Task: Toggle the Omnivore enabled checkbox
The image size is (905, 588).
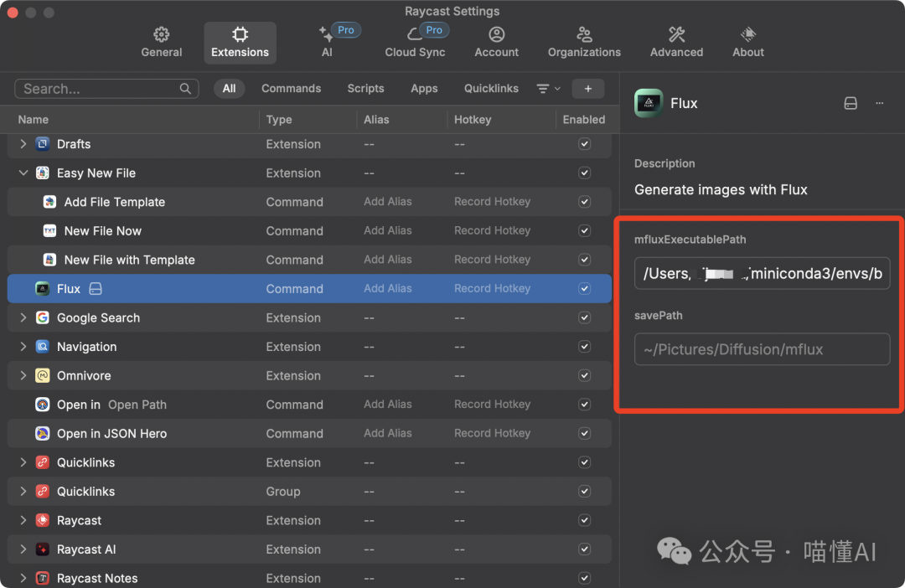Action: tap(584, 375)
